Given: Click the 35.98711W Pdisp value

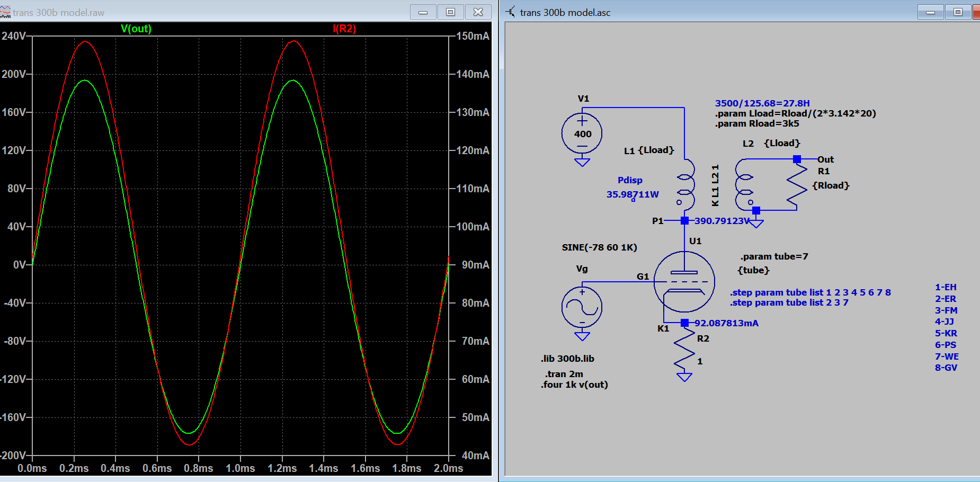Looking at the screenshot, I should click(632, 194).
